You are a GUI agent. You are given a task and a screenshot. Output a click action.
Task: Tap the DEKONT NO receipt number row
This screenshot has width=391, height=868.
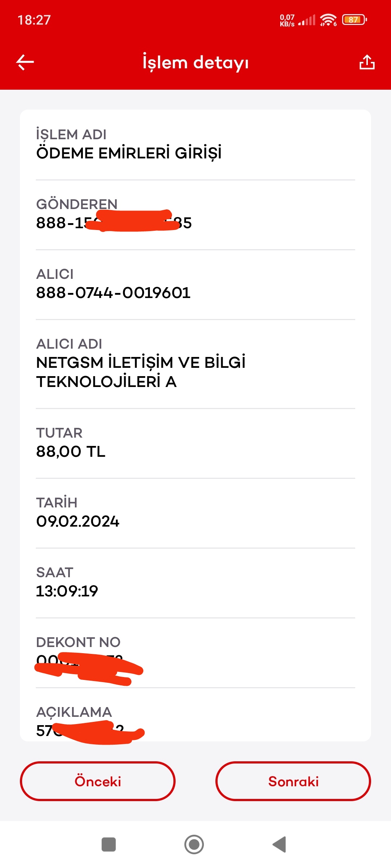click(x=195, y=653)
